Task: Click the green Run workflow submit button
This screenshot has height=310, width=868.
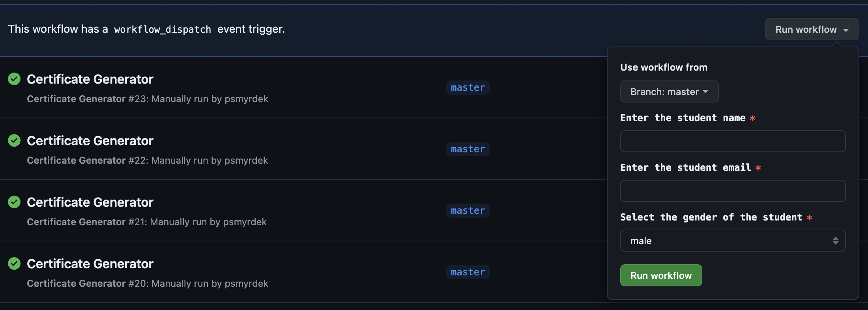Action: pos(661,275)
